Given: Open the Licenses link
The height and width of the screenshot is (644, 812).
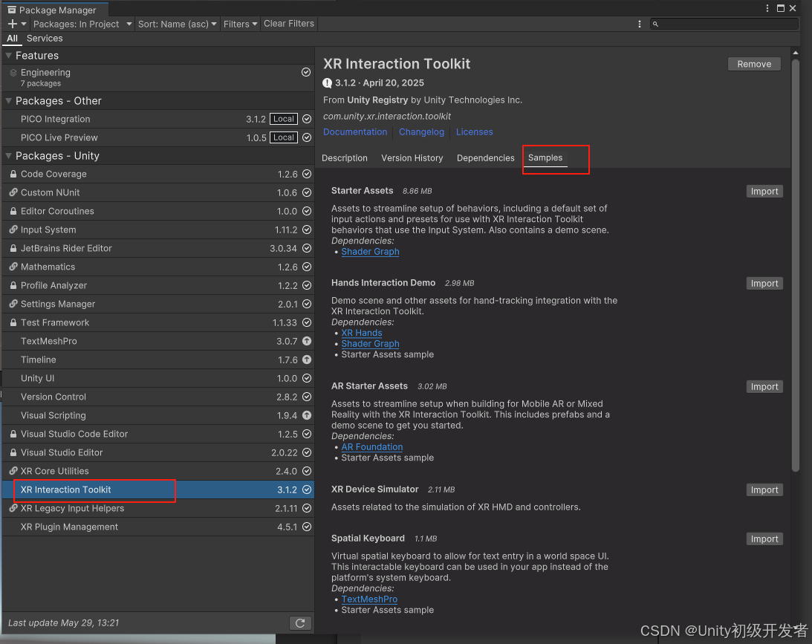Looking at the screenshot, I should point(475,132).
